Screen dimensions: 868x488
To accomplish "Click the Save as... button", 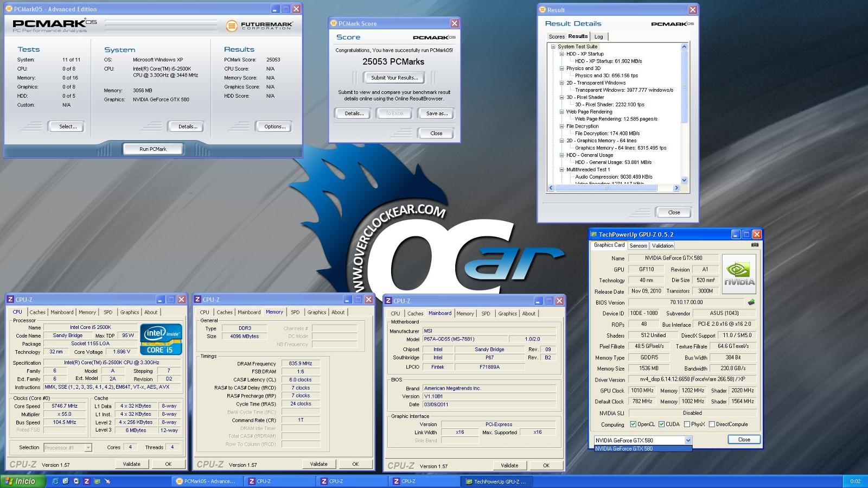I will click(437, 113).
